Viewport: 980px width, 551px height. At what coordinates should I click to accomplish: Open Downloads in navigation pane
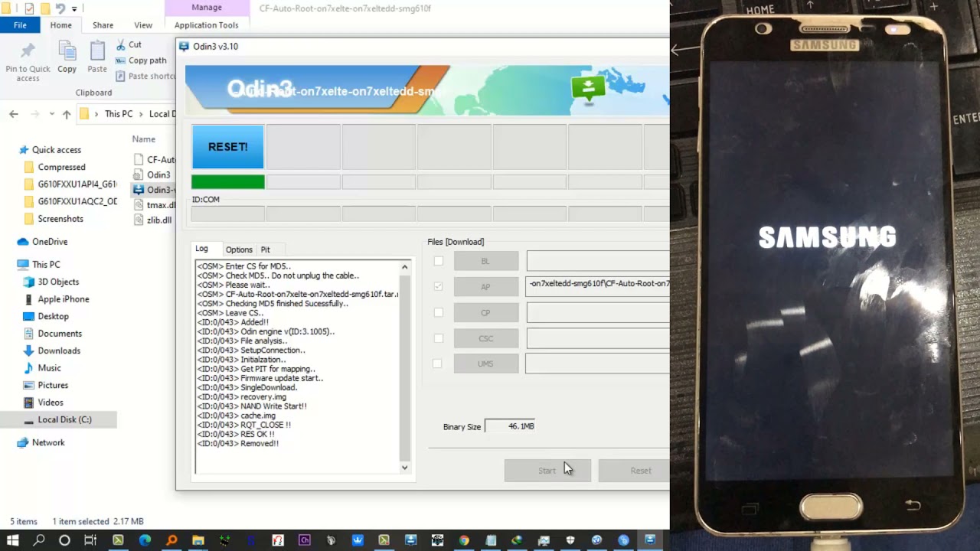pos(58,350)
